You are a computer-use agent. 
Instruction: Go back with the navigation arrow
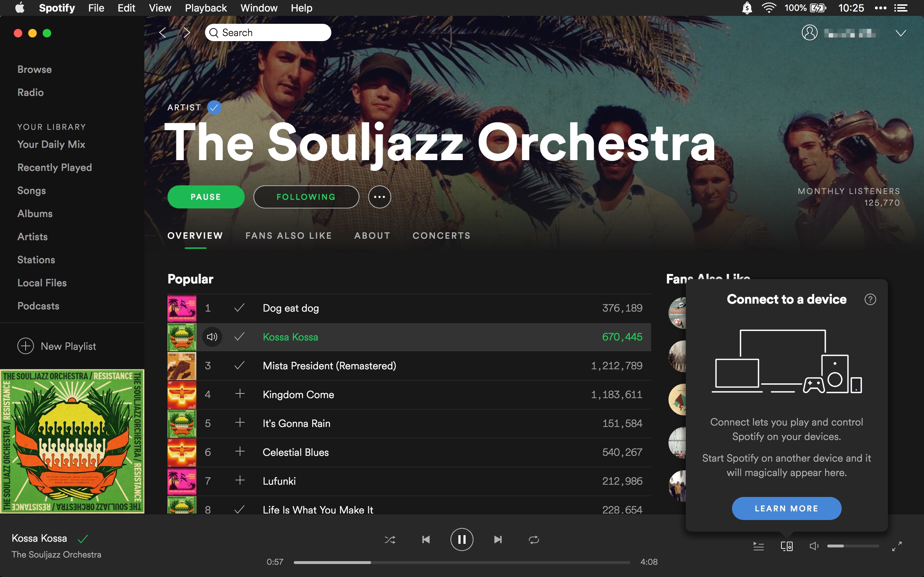click(x=163, y=33)
